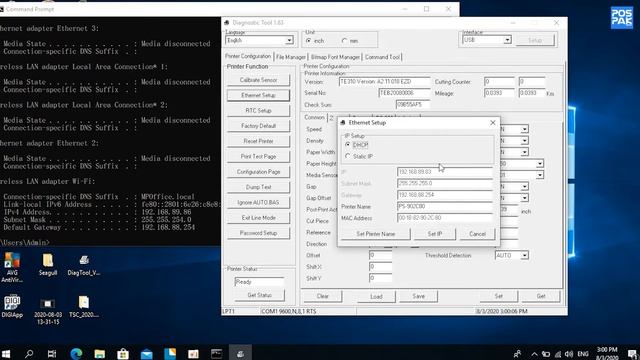Click the Set IP button
Image resolution: width=640 pixels, height=360 pixels.
pos(434,234)
